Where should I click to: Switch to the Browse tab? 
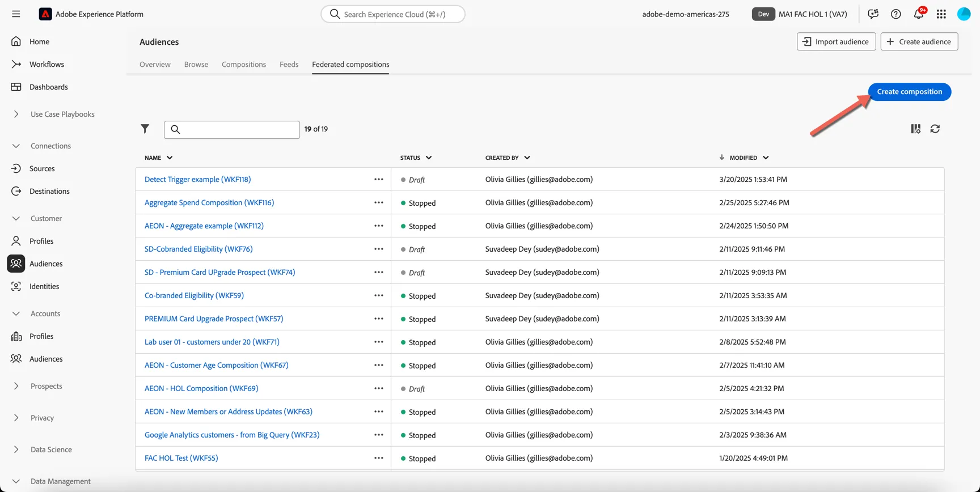pos(196,65)
